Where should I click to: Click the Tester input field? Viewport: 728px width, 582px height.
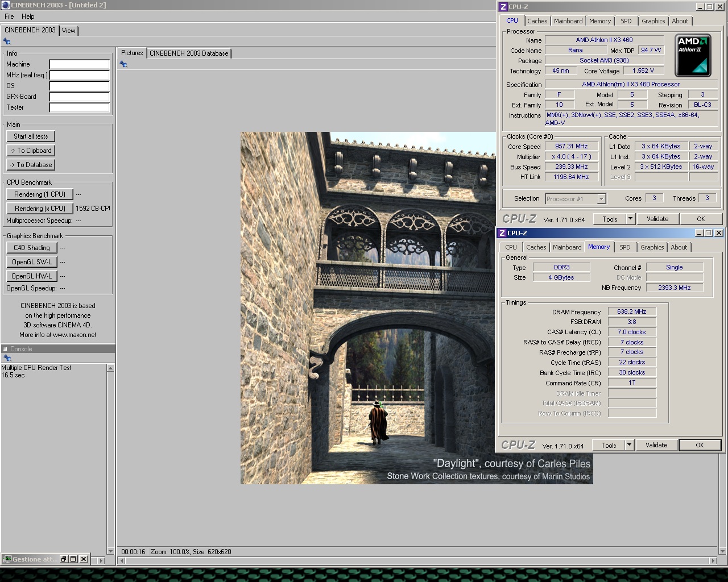[x=79, y=107]
